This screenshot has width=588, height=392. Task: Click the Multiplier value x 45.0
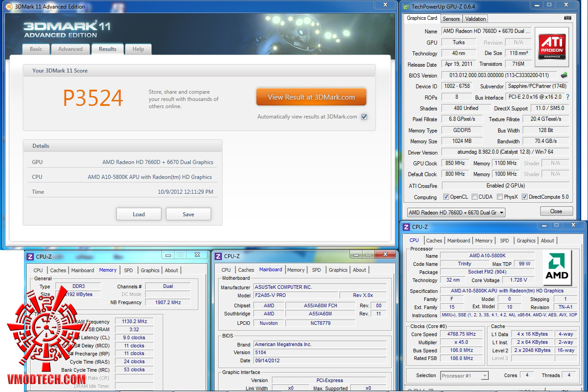[462, 342]
